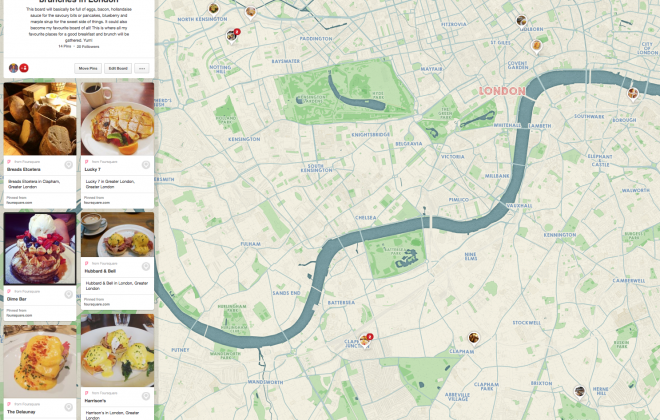The image size is (660, 420).
Task: Open the Breads Etcetera bread photo
Action: (40, 119)
